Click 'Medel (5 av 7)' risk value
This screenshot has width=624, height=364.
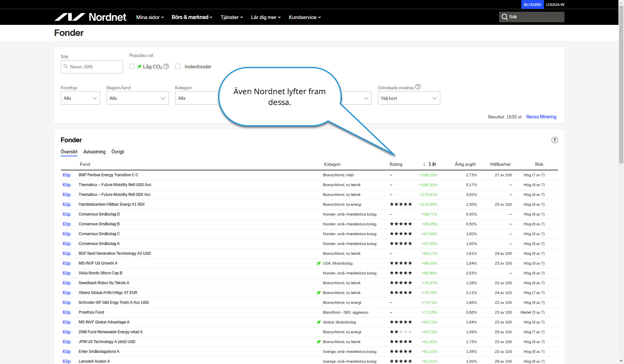[x=532, y=312]
